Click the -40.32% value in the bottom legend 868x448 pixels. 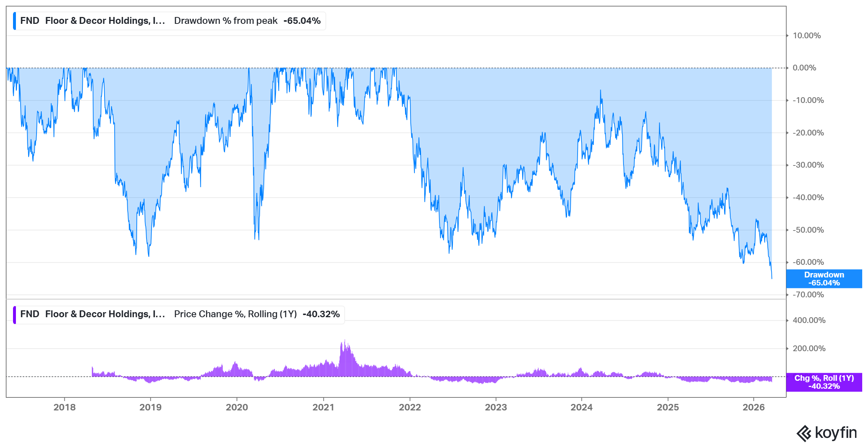pos(321,314)
